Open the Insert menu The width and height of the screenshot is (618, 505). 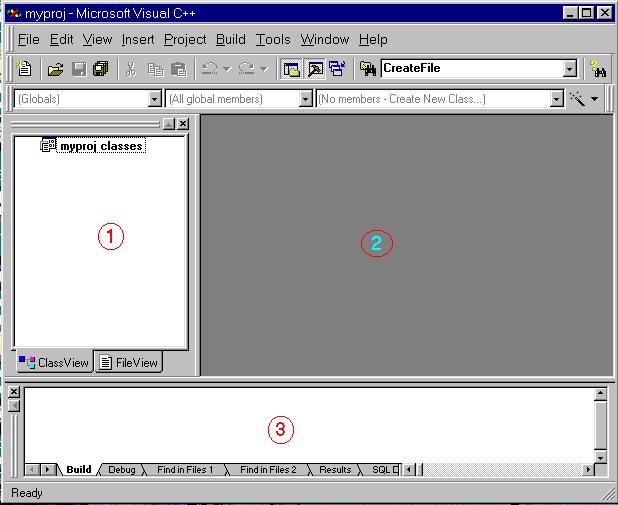pos(138,39)
